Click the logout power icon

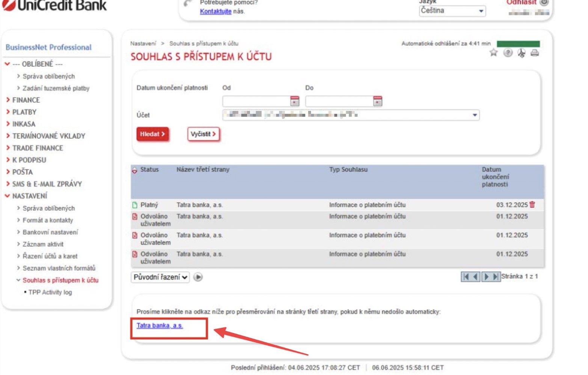click(x=544, y=2)
